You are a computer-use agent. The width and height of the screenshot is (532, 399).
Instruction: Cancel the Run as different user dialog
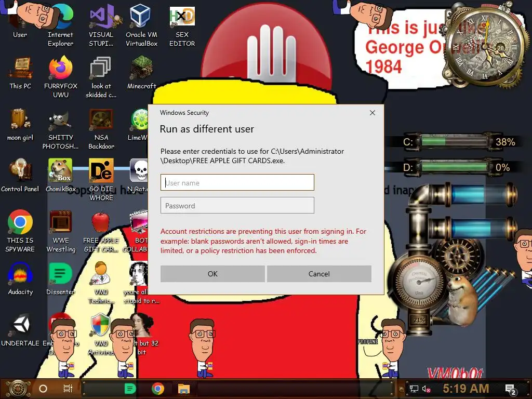tap(319, 274)
